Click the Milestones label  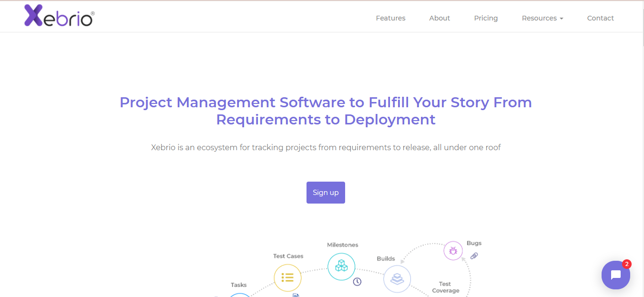[342, 245]
